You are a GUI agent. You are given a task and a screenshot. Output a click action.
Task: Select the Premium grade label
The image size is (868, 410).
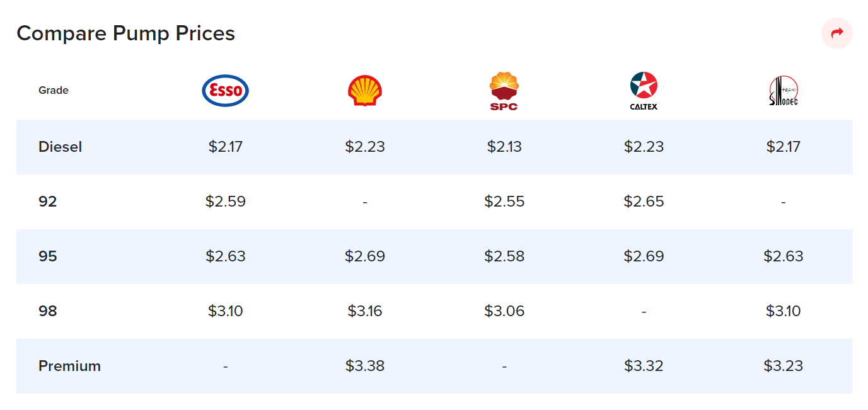point(69,366)
